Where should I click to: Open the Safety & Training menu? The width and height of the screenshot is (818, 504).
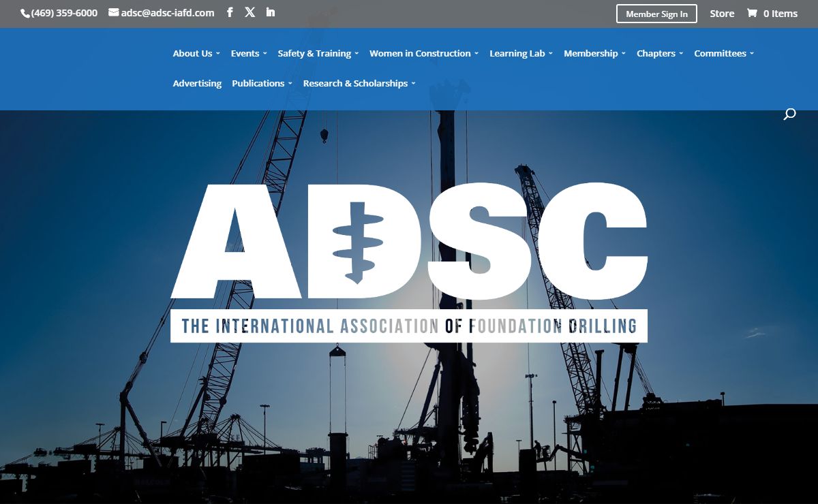(314, 53)
